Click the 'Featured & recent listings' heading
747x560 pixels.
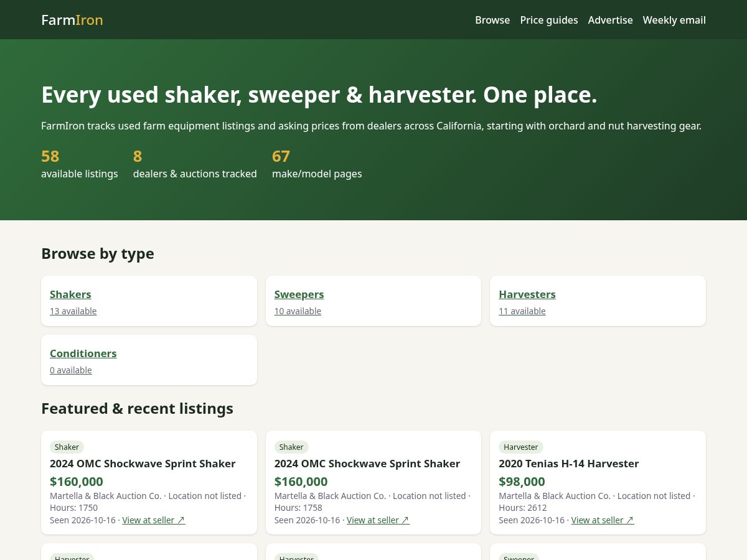[137, 409]
